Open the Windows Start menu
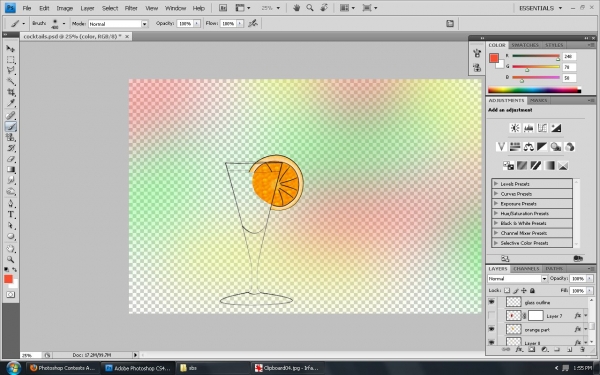This screenshot has width=600, height=375. [x=13, y=368]
